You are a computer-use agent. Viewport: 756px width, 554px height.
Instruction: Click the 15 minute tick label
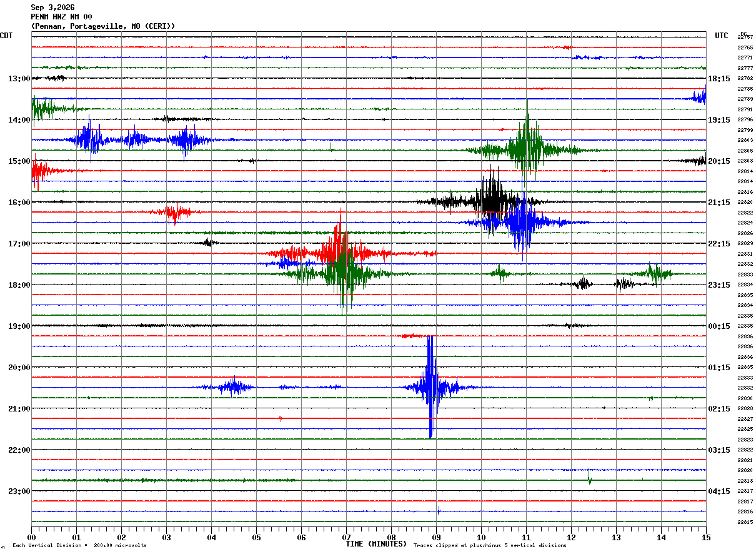706,537
